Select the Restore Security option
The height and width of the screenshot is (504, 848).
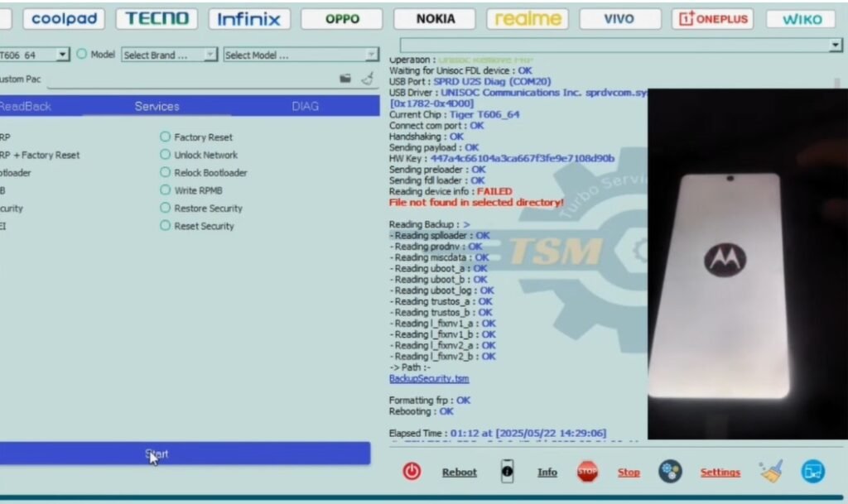click(165, 208)
